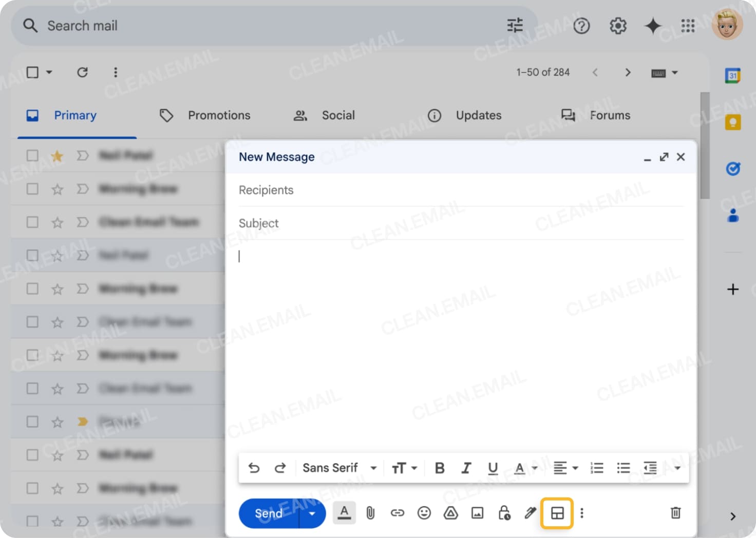The height and width of the screenshot is (538, 756).
Task: Toggle bold formatting in the compose toolbar
Action: coord(439,468)
